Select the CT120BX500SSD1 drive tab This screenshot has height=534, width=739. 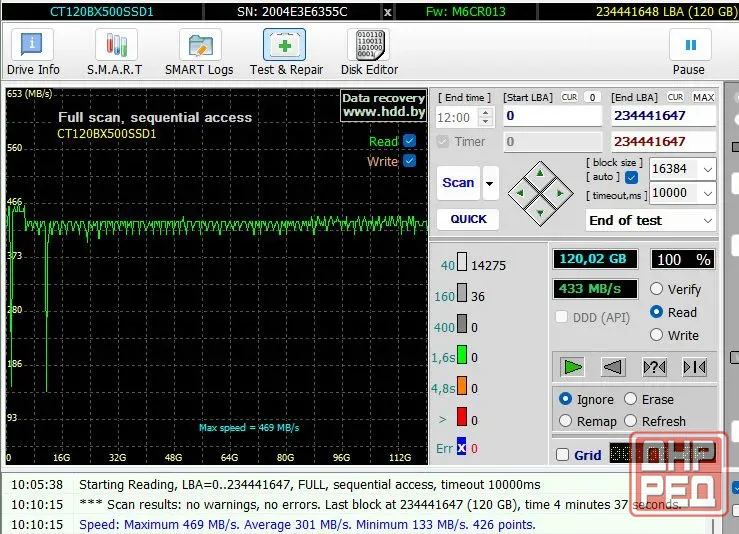[102, 12]
